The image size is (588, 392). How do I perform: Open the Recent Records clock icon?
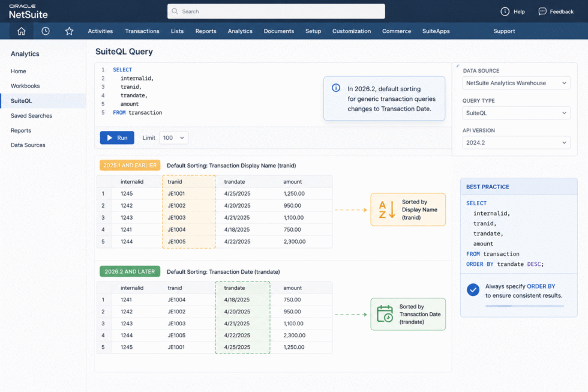pyautogui.click(x=46, y=31)
